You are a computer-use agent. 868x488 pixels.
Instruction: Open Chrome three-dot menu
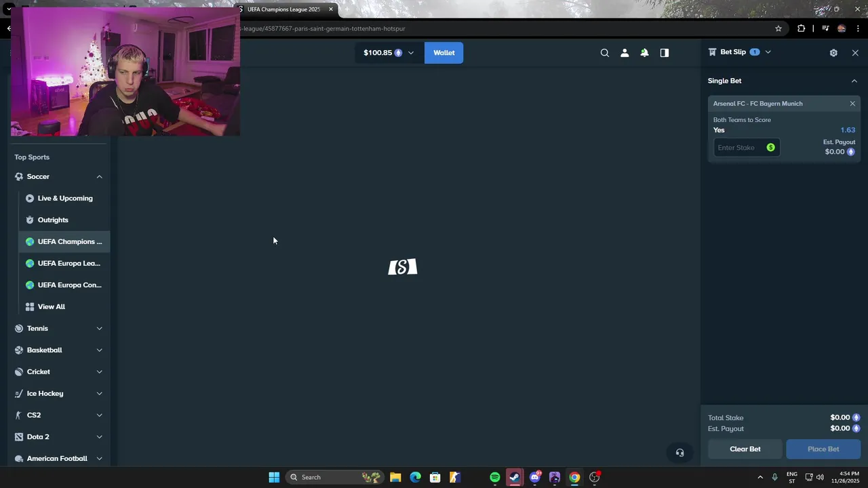(x=858, y=28)
